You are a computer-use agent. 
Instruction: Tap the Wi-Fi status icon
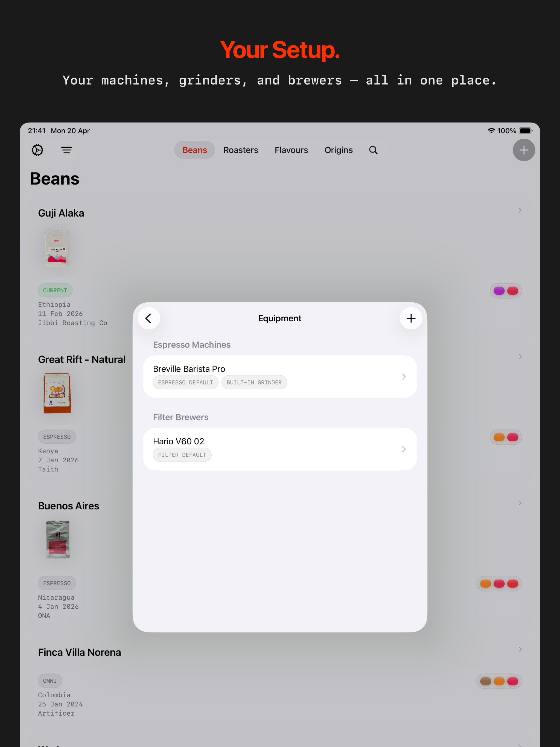point(491,131)
